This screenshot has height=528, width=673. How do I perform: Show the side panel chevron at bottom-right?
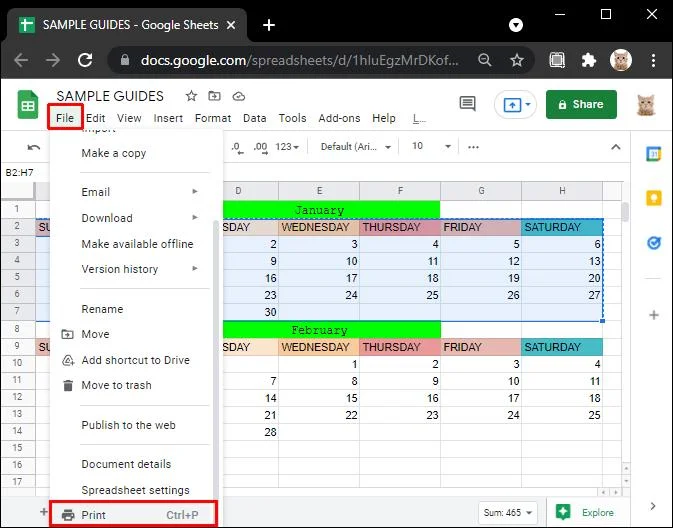(653, 506)
